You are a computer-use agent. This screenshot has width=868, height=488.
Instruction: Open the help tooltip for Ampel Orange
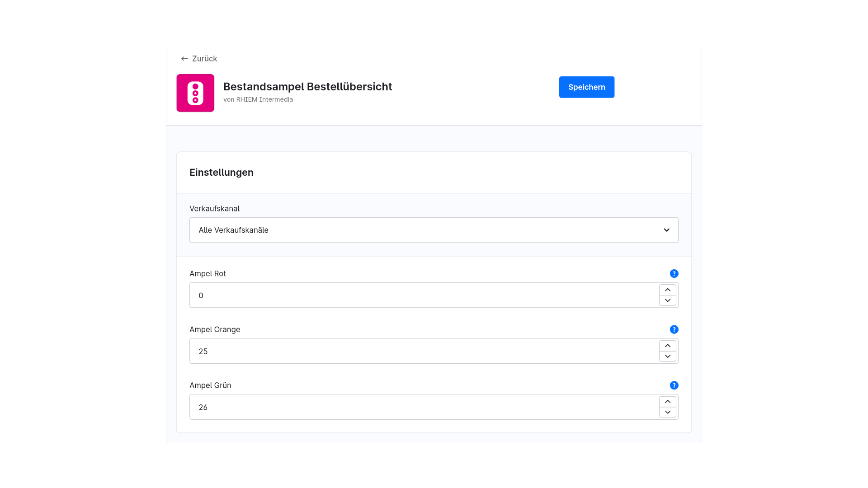click(674, 329)
